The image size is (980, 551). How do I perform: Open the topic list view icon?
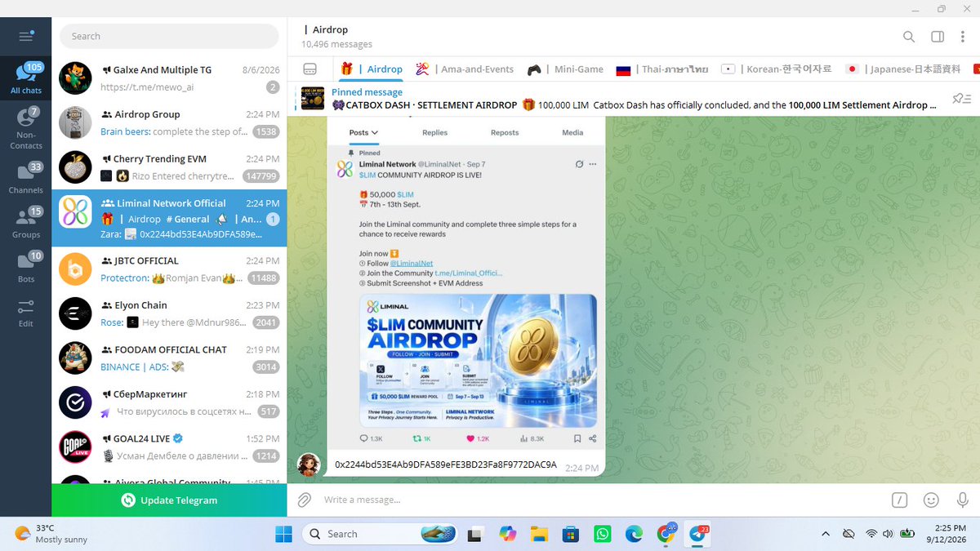(310, 69)
